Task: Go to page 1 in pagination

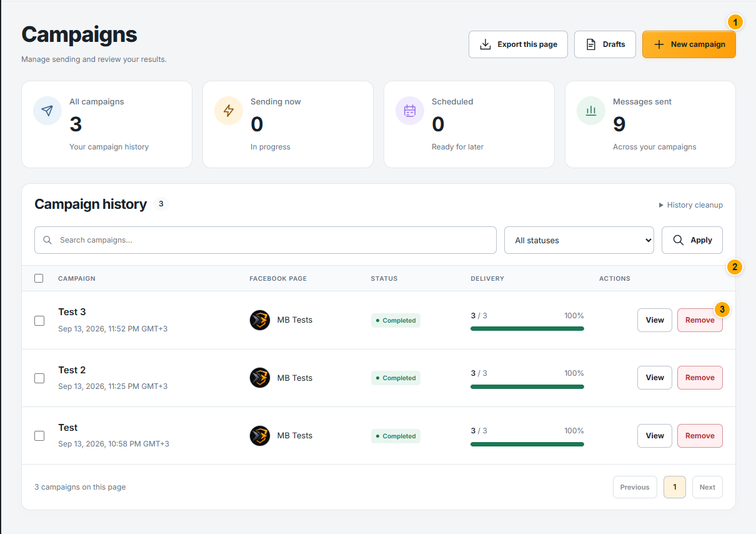Action: coord(675,487)
